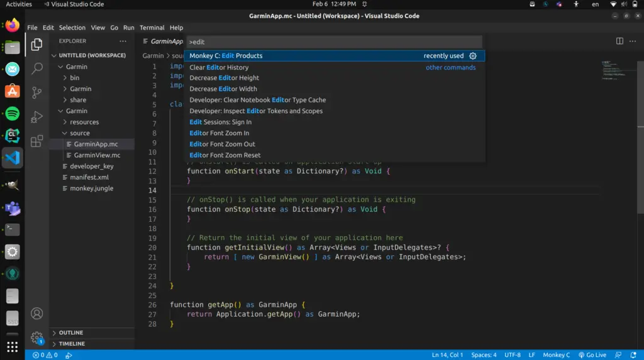Open CLion from the dock
This screenshot has height=360, width=644.
tap(13, 136)
